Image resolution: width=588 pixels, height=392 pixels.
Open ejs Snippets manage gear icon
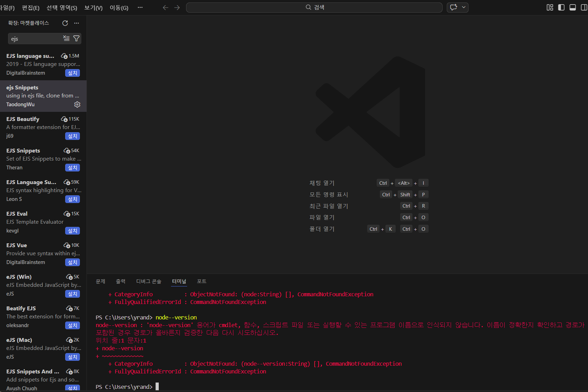click(77, 104)
